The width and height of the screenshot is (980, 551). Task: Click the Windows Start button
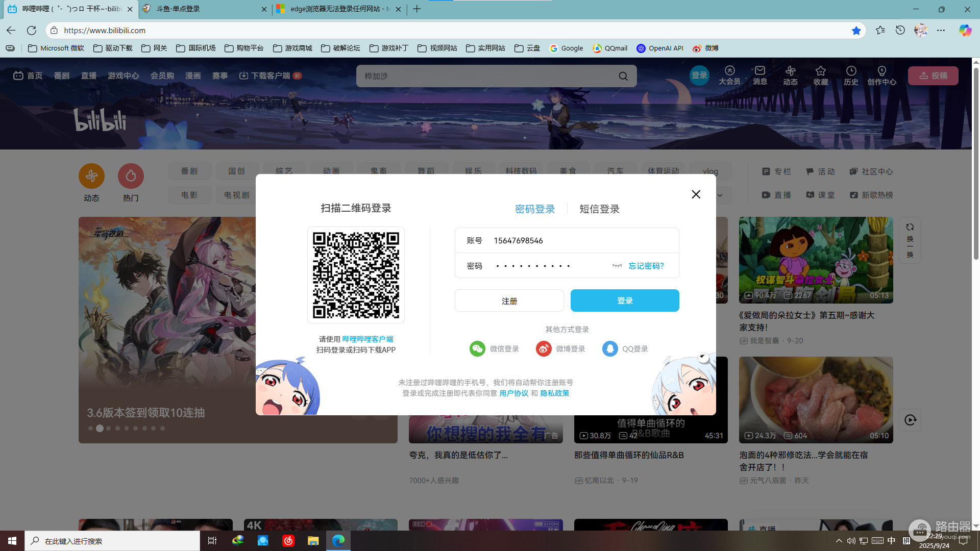click(x=12, y=541)
